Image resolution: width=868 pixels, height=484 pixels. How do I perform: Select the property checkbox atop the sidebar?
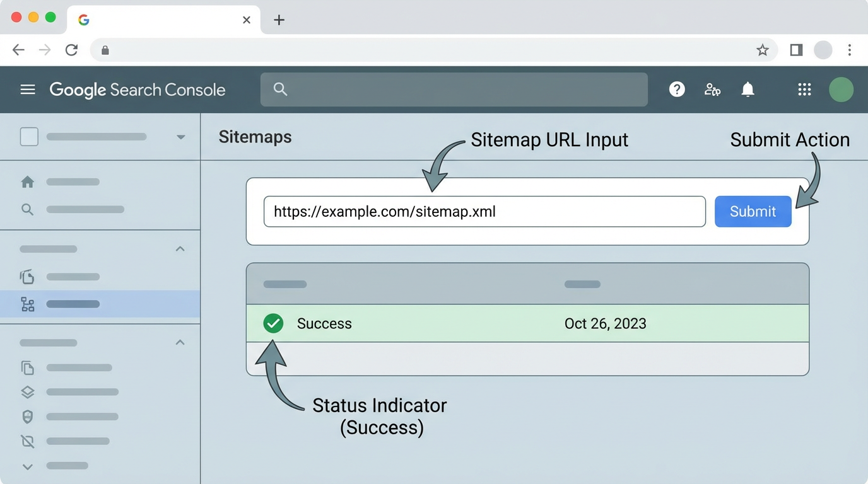pyautogui.click(x=29, y=137)
